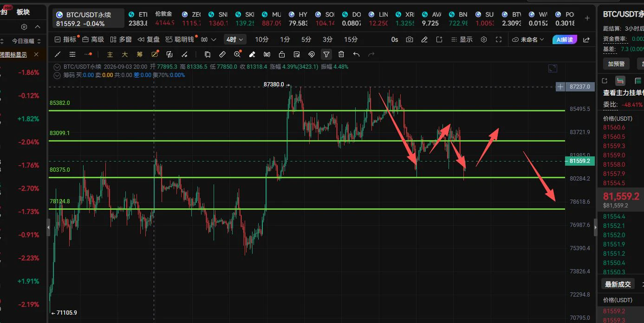The image size is (644, 323).
Task: Activate the zoom magnifier tool
Action: click(x=237, y=54)
